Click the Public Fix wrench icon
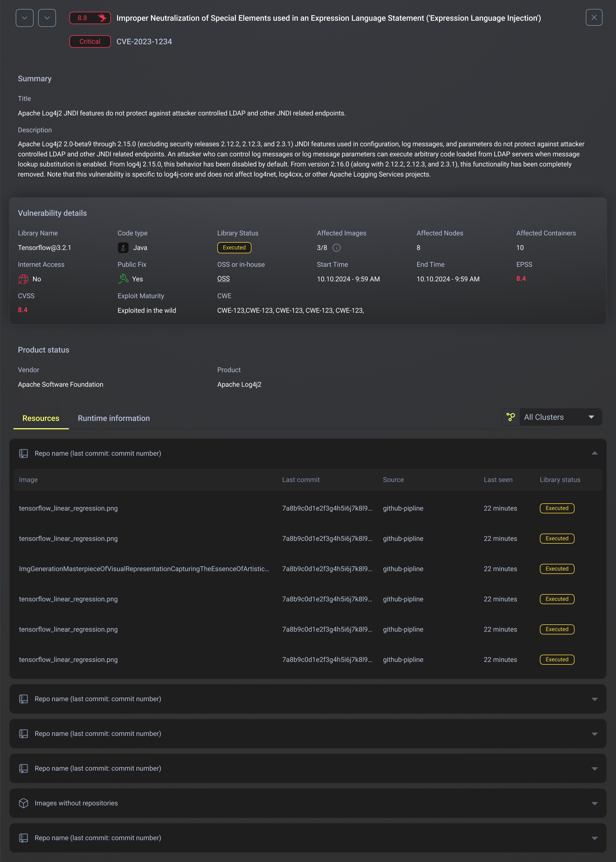The height and width of the screenshot is (862, 616). point(123,279)
